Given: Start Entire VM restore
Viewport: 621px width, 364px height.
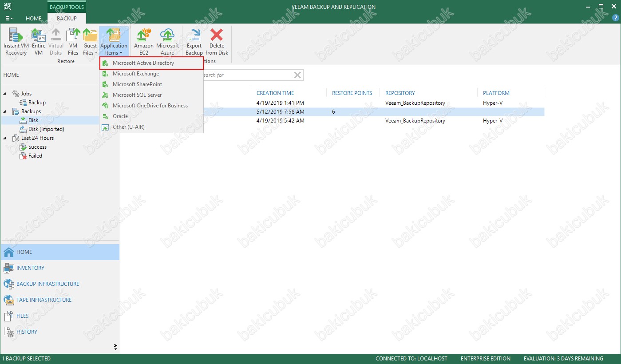Looking at the screenshot, I should (x=39, y=42).
